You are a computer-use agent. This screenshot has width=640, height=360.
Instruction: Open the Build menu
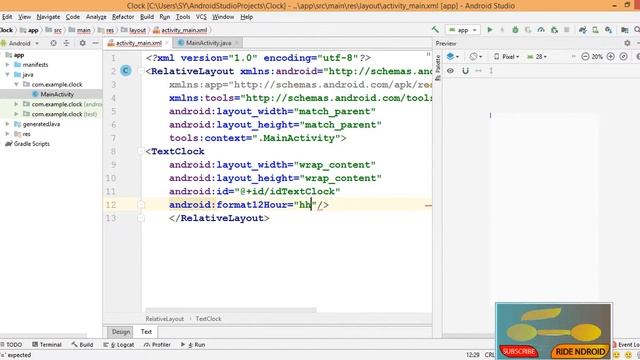[147, 17]
